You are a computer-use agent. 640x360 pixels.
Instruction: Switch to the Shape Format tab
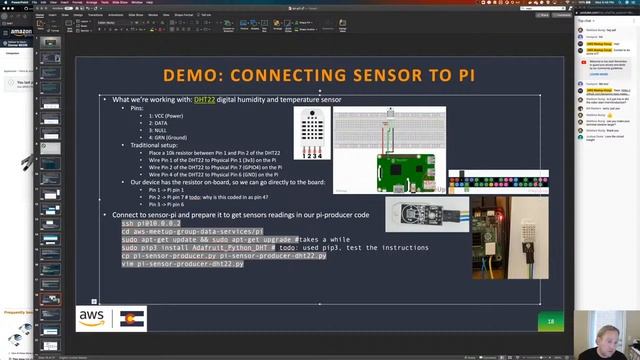coord(184,15)
